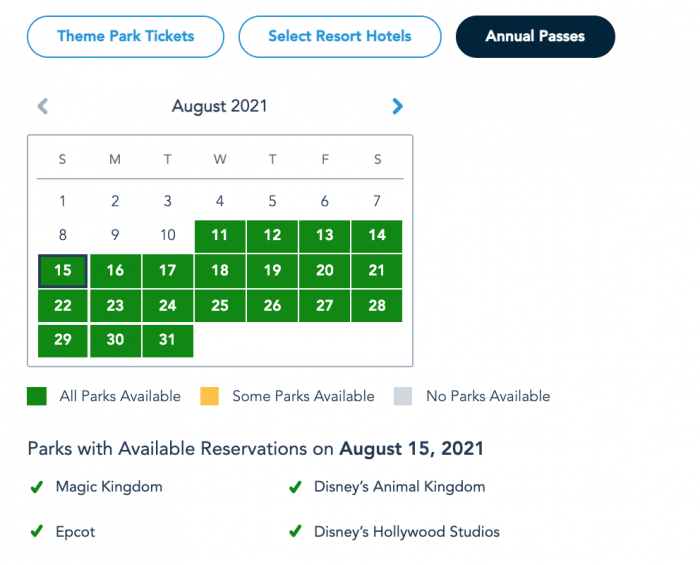Pick August 21 on the calendar
This screenshot has width=700, height=565.
[x=377, y=271]
